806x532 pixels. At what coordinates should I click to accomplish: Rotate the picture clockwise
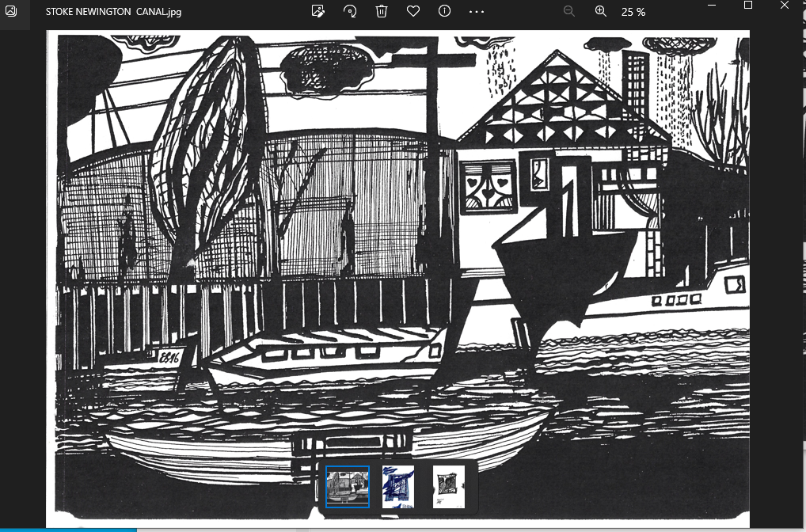[350, 11]
